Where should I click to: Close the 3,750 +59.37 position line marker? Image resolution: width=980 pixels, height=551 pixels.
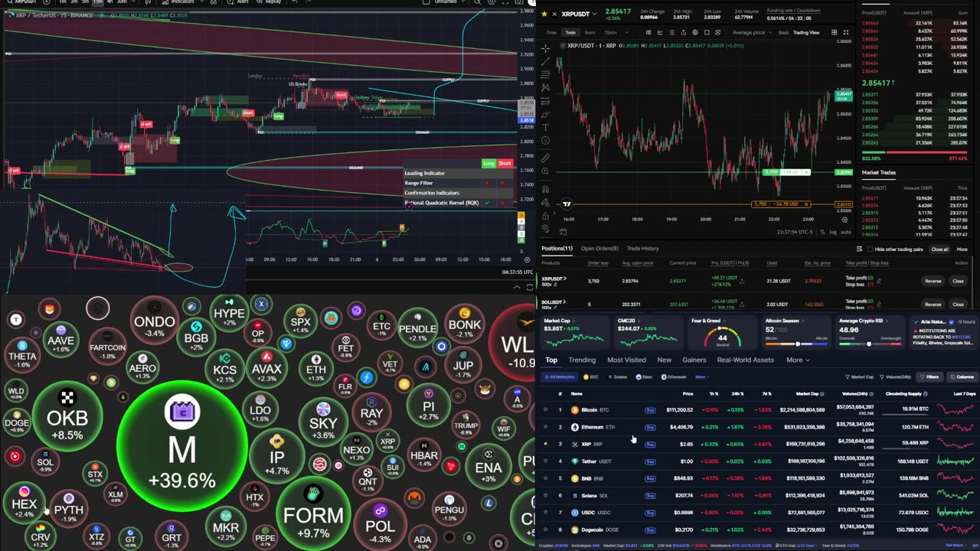pos(806,172)
